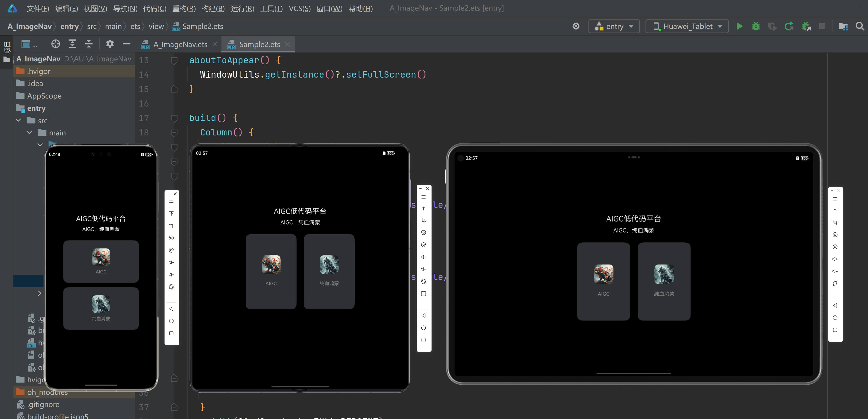Collapse the src folder in project tree

click(x=19, y=120)
